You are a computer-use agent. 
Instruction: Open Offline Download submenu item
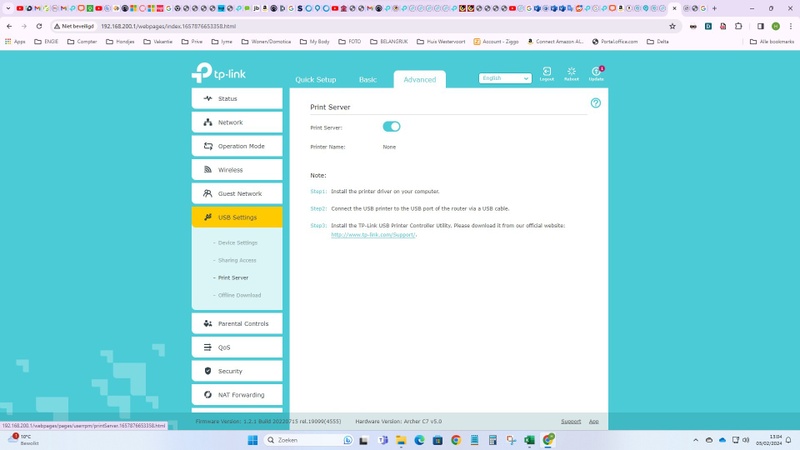click(x=239, y=295)
